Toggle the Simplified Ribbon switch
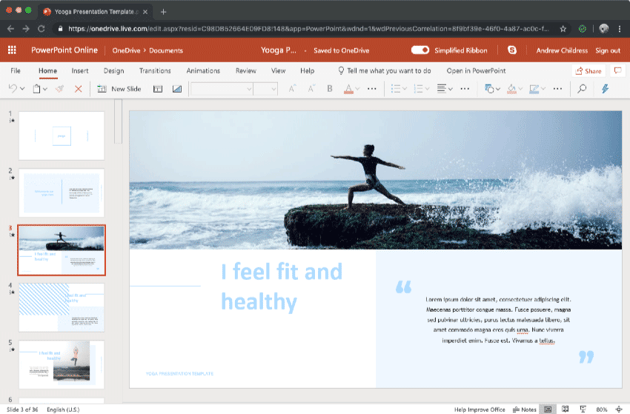630x414 pixels. point(420,50)
